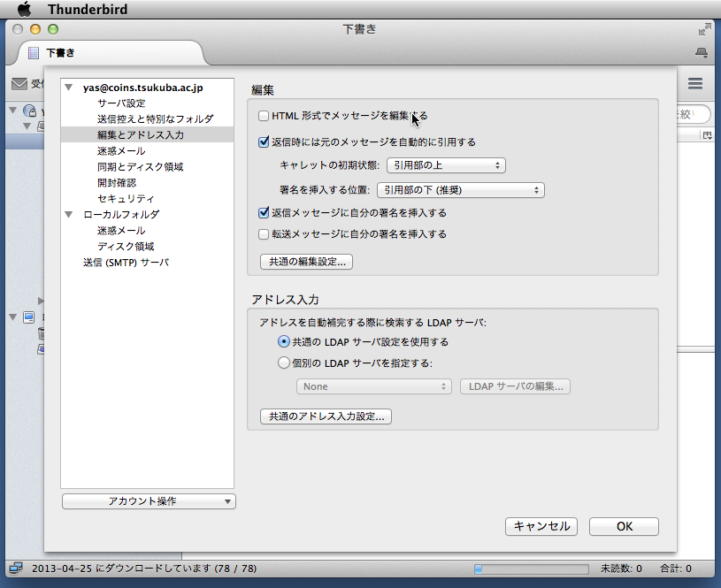Click the Apple menu icon
The image size is (721, 588).
click(25, 9)
